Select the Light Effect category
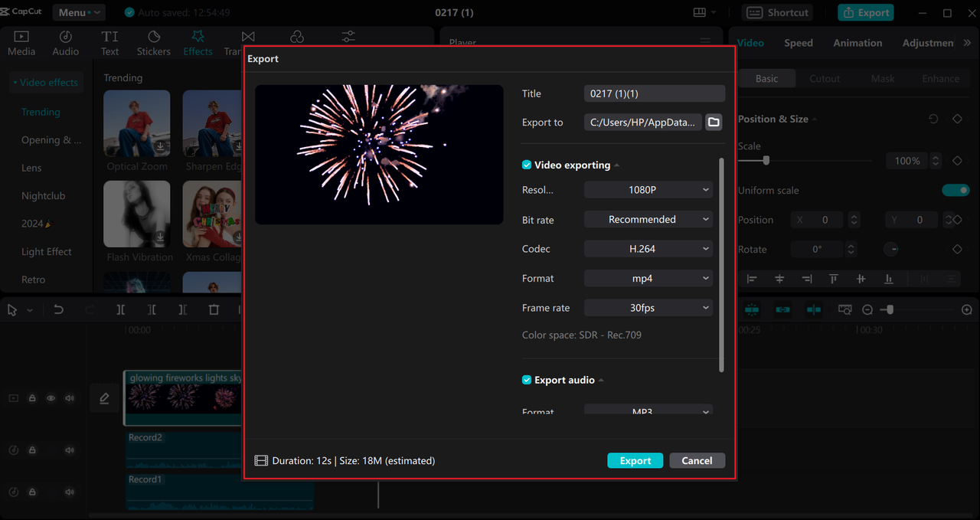 click(47, 252)
